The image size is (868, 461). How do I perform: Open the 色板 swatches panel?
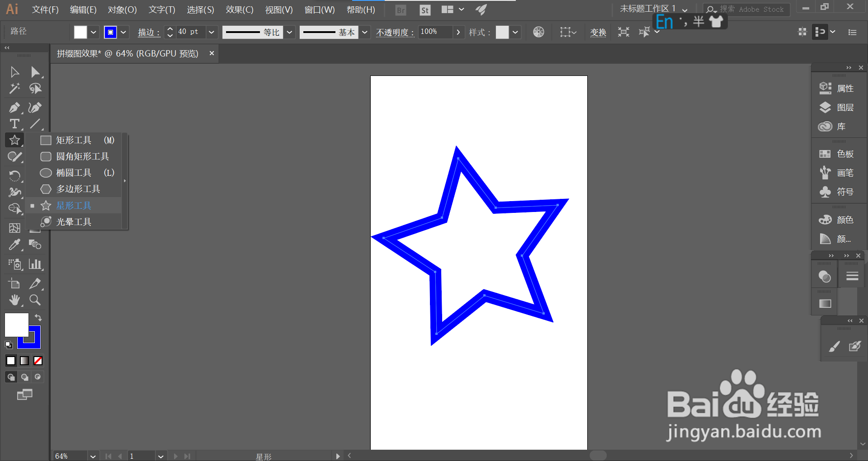tap(837, 154)
